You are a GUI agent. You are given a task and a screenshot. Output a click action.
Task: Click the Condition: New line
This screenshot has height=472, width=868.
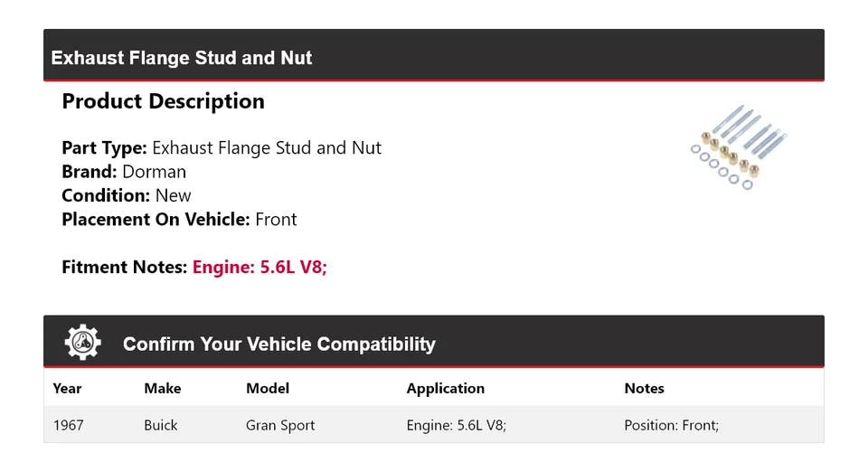[127, 195]
